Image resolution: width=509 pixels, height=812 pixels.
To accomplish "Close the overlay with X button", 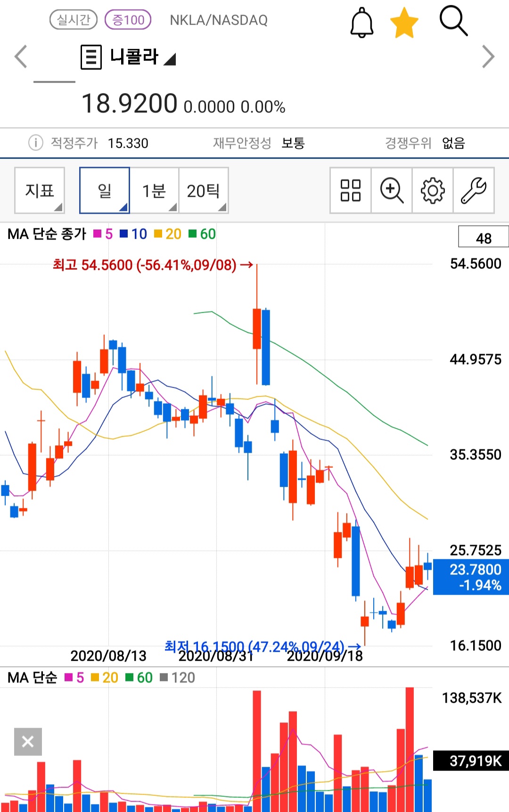I will (28, 742).
